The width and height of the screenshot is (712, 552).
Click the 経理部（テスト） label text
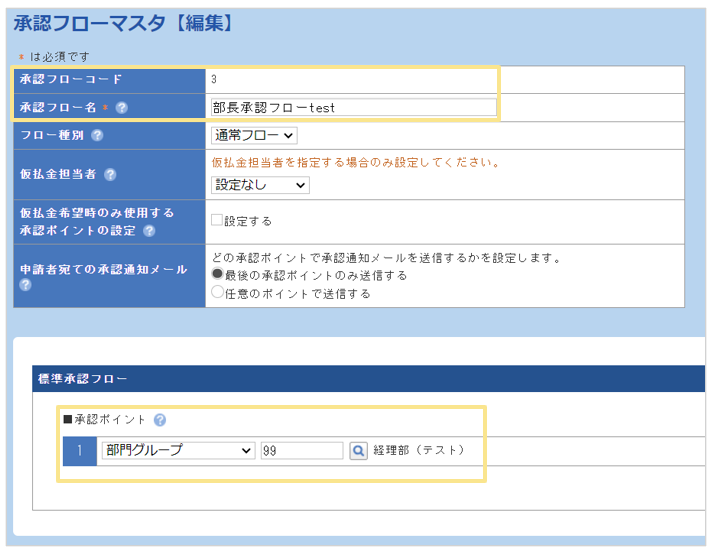420,451
